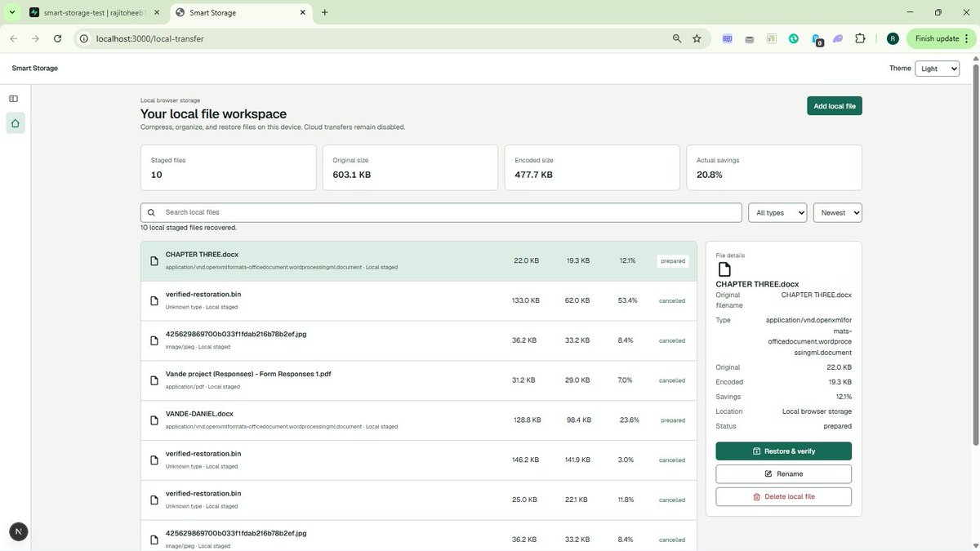Click the 141.9 KB encoded size value
The height and width of the screenshot is (551, 980).
click(577, 460)
